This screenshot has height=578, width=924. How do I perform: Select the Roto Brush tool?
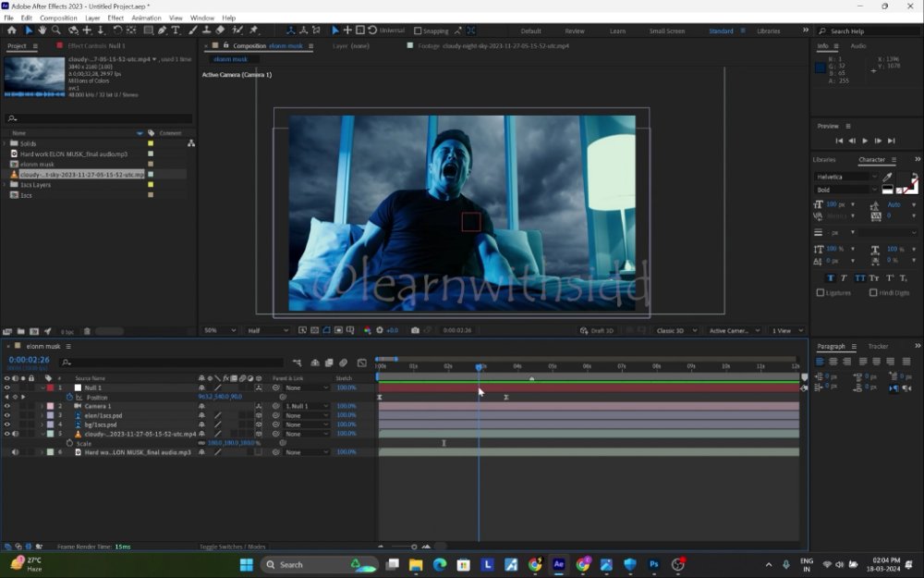click(x=237, y=31)
